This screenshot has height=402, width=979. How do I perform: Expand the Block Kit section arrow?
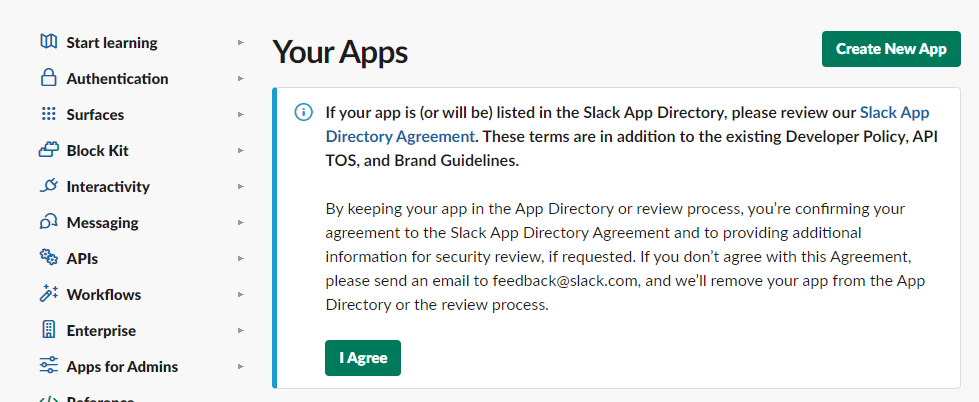pyautogui.click(x=241, y=150)
